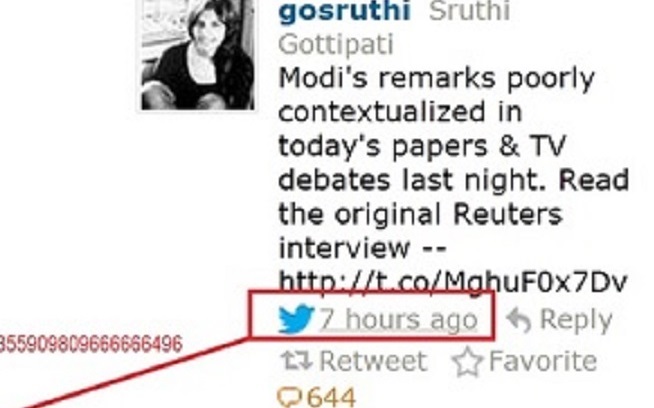Open the t.co/MghuF0x7Dv link
This screenshot has width=654, height=408.
click(453, 282)
